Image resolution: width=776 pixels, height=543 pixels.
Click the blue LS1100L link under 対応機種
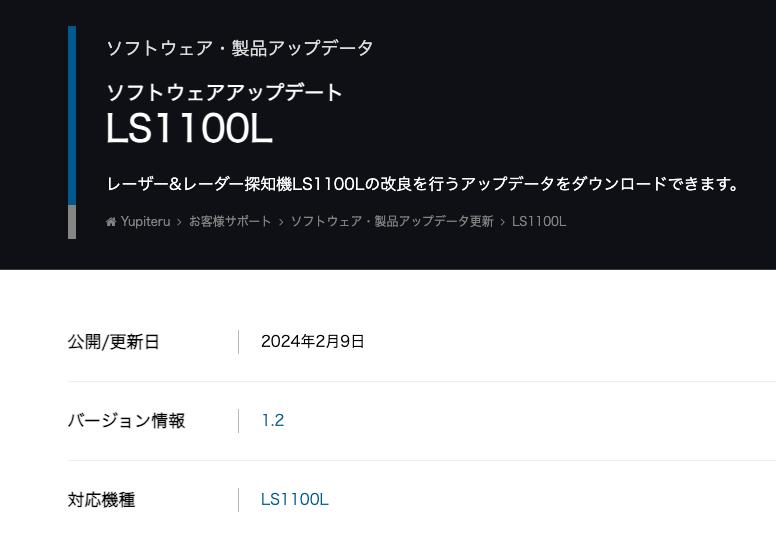pos(294,499)
